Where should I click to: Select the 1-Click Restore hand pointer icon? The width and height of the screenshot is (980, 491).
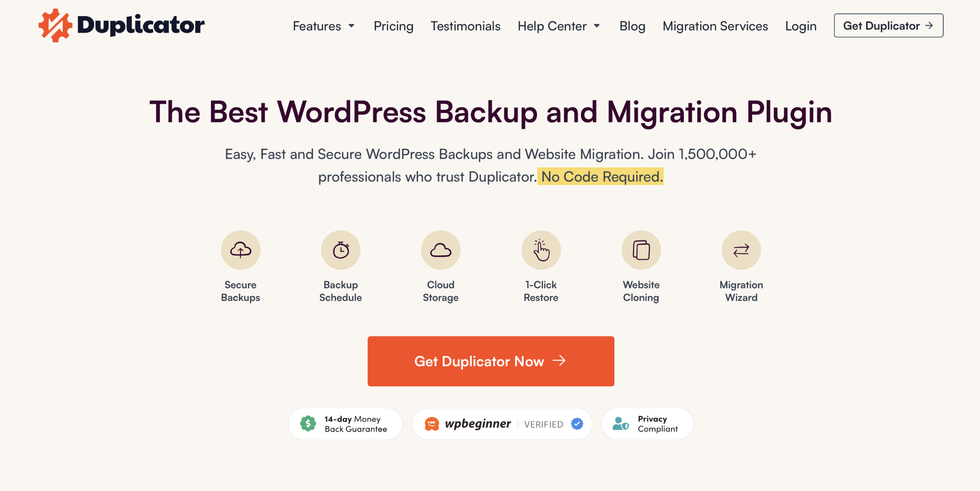pyautogui.click(x=541, y=250)
